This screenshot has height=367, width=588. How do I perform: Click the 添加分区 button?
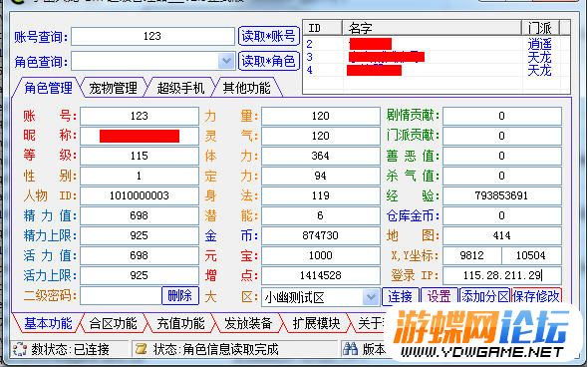coord(484,297)
